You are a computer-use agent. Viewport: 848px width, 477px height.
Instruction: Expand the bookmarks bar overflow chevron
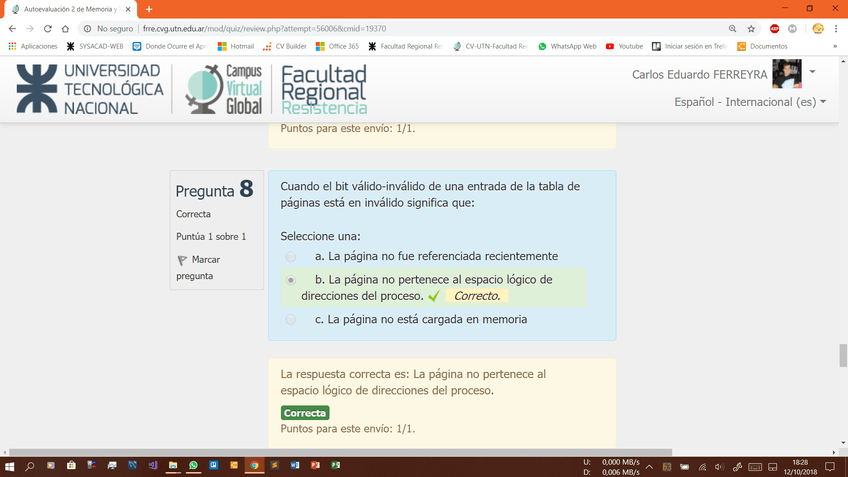[835, 46]
